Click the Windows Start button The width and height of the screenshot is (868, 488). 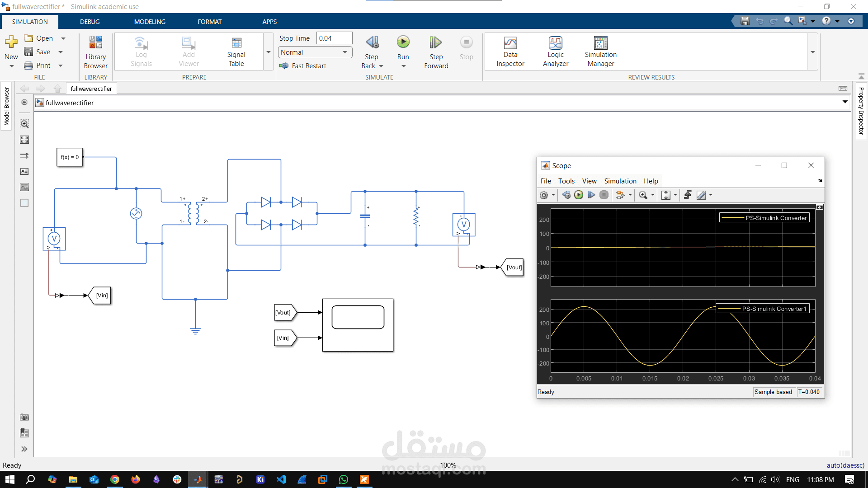[10, 479]
